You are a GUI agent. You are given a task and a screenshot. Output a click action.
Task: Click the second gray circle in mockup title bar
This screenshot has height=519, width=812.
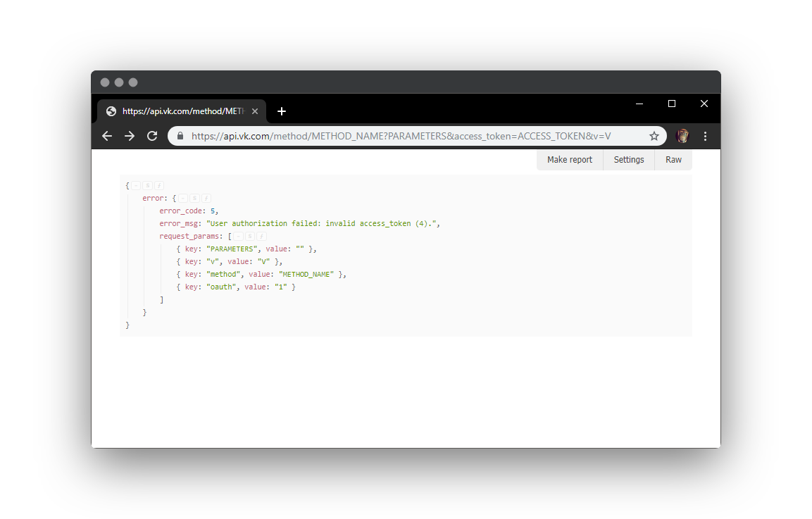point(118,82)
